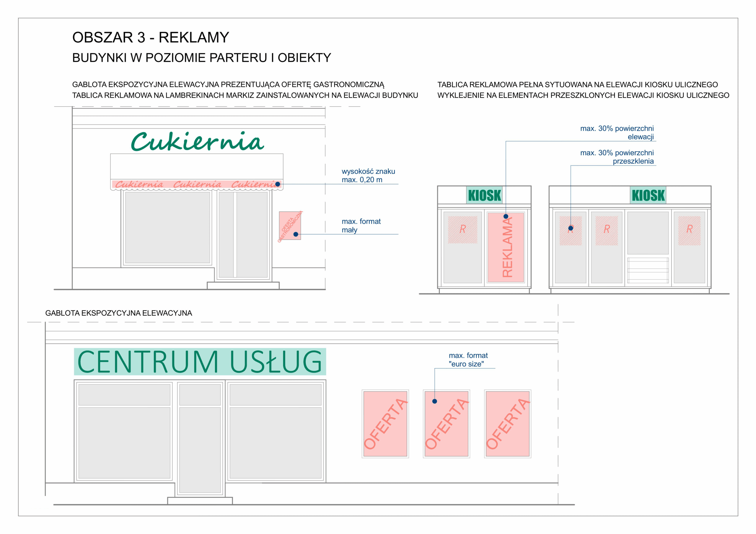Click the GABLOTA EKSPOZYCYJNA ELEWACYJNA lower heading
Screen dimensions: 756x534
118,313
